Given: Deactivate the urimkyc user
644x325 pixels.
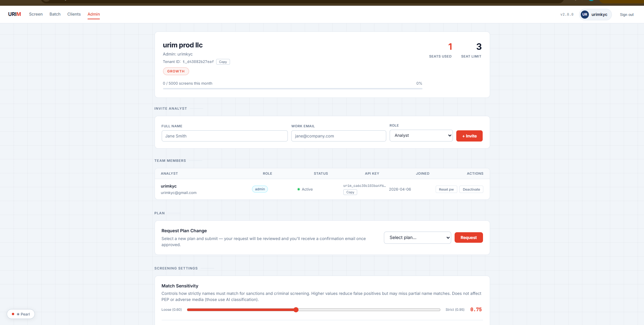Looking at the screenshot, I should click(471, 190).
